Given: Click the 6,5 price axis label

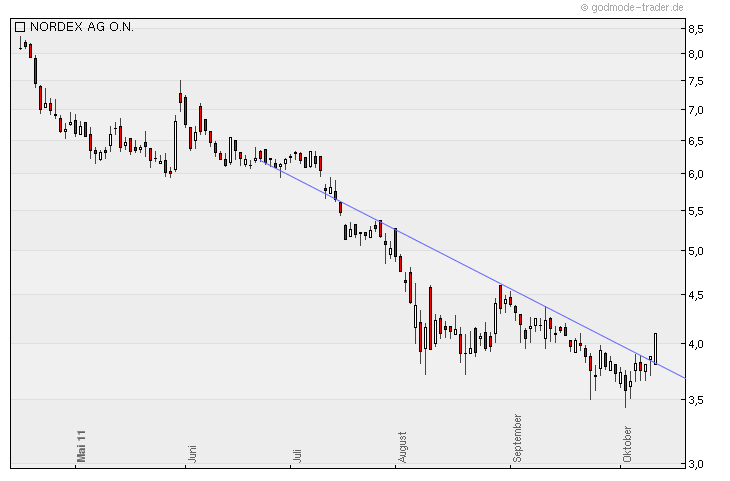Looking at the screenshot, I should 696,141.
